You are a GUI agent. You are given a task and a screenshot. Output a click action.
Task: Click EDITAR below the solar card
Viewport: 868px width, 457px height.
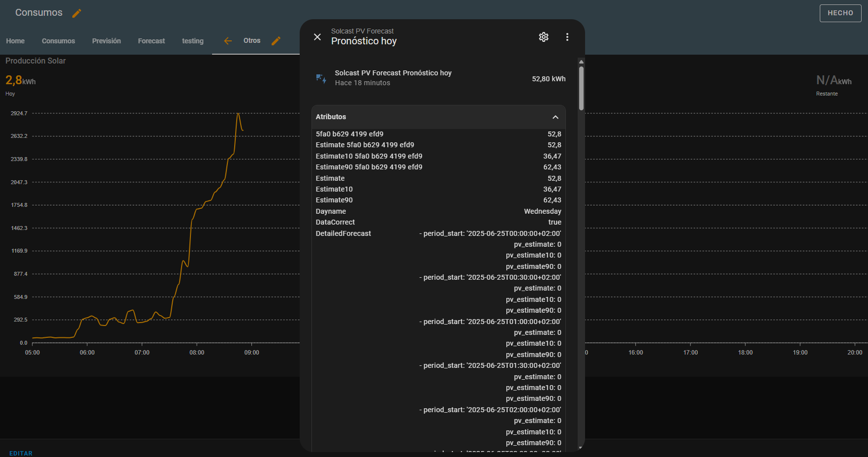tap(21, 453)
